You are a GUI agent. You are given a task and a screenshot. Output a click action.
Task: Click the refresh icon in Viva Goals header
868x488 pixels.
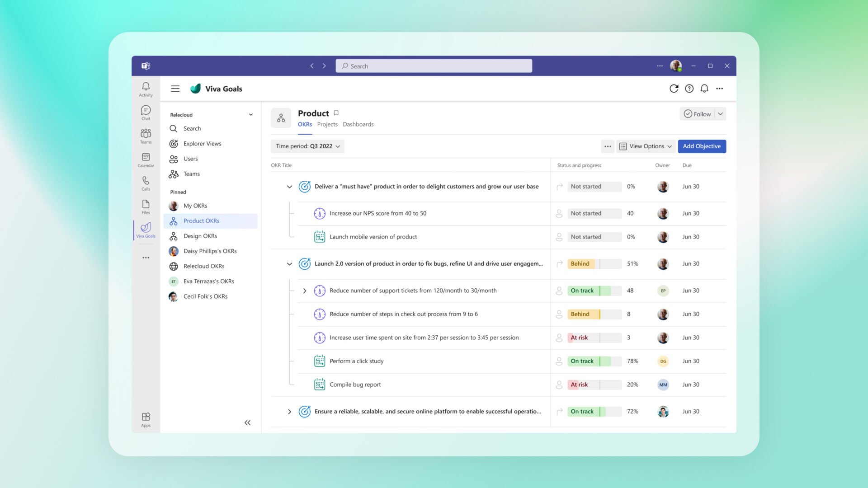click(x=674, y=89)
